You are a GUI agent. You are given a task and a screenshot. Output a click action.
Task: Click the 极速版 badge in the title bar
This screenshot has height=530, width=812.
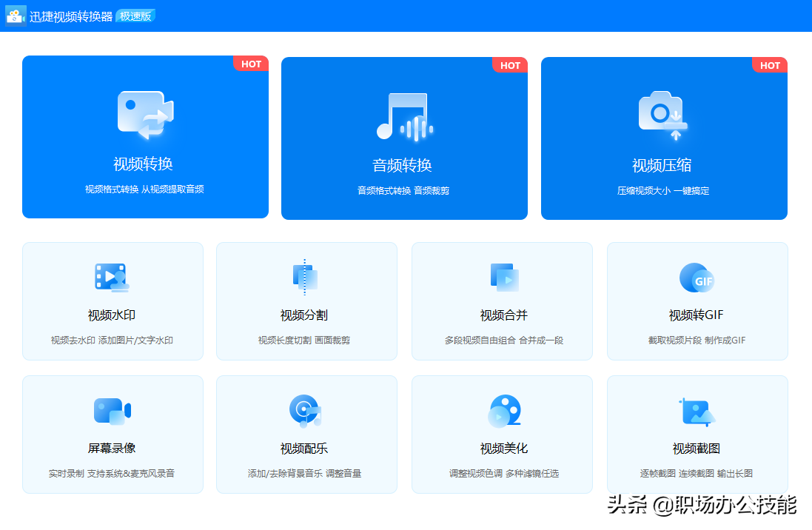tap(135, 16)
